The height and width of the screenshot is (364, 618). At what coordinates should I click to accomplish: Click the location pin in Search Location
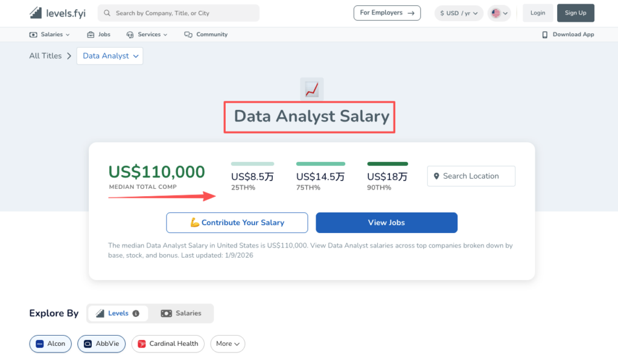(436, 176)
